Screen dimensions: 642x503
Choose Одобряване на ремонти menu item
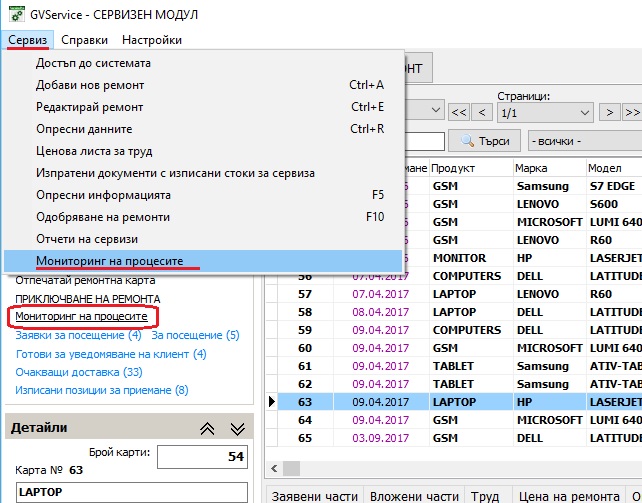click(203, 217)
